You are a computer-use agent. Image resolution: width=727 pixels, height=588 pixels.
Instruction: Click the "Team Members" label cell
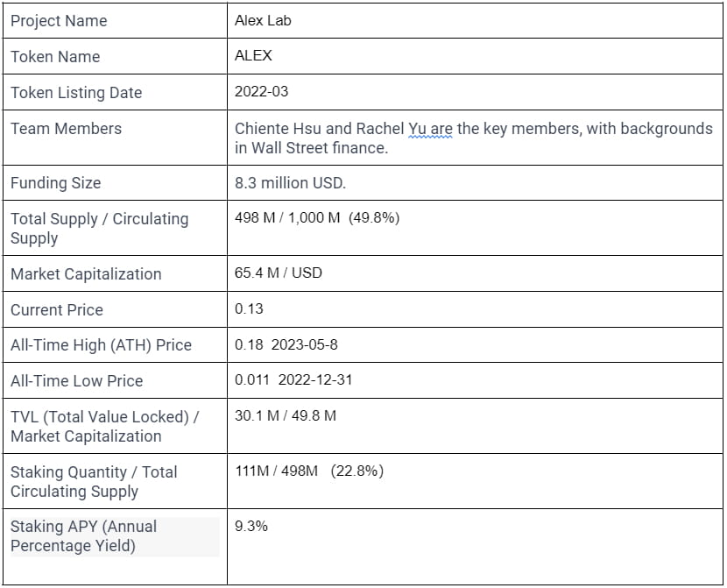(66, 129)
